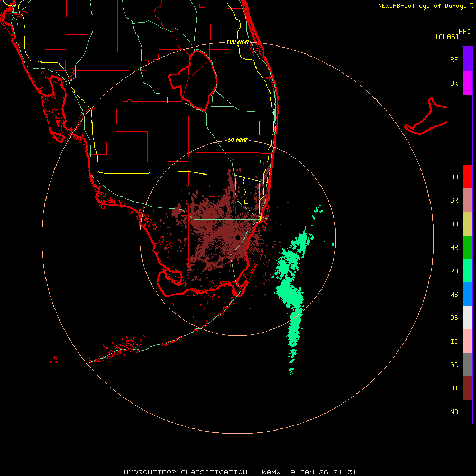Click the ND black legend swatch
Screen dimensions: 476x476
coord(467,411)
